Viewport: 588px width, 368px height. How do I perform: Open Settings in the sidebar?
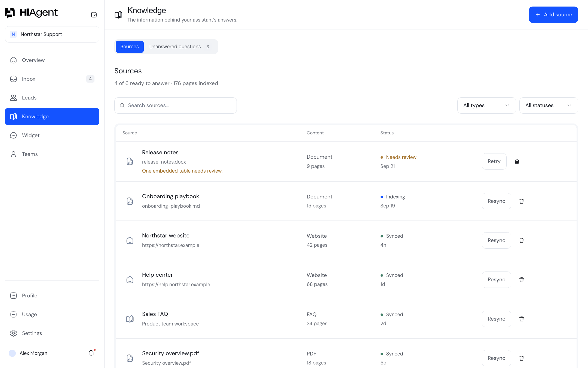tap(52, 333)
